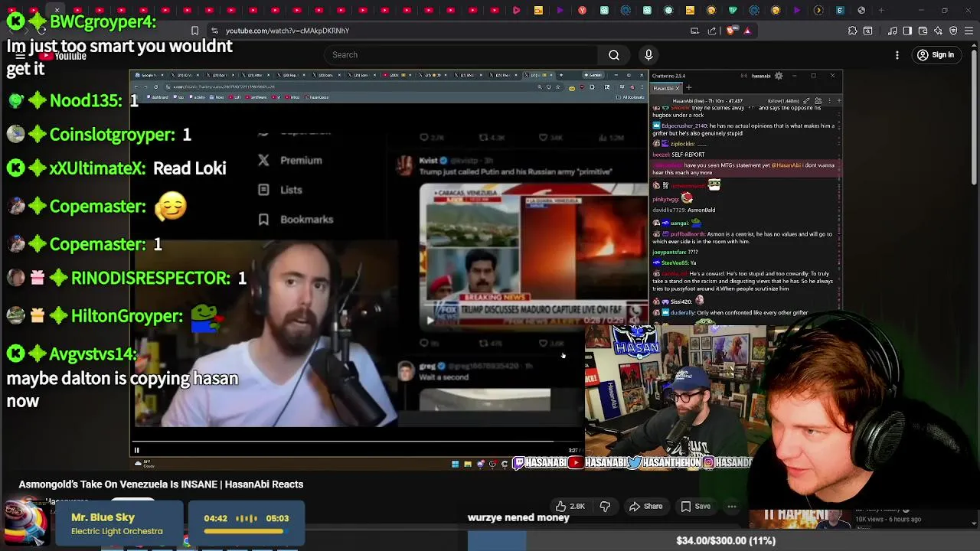Open Brave Shields lion icon
The image size is (980, 551).
(x=730, y=31)
